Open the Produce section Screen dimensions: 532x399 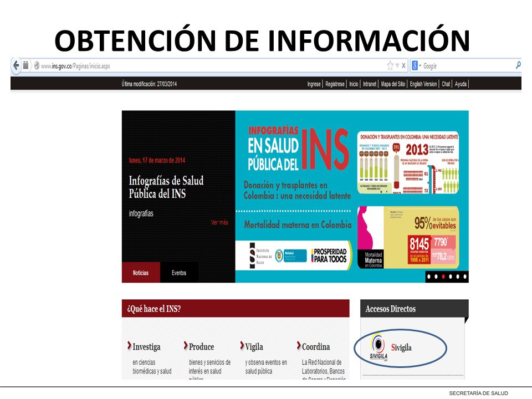click(x=201, y=347)
